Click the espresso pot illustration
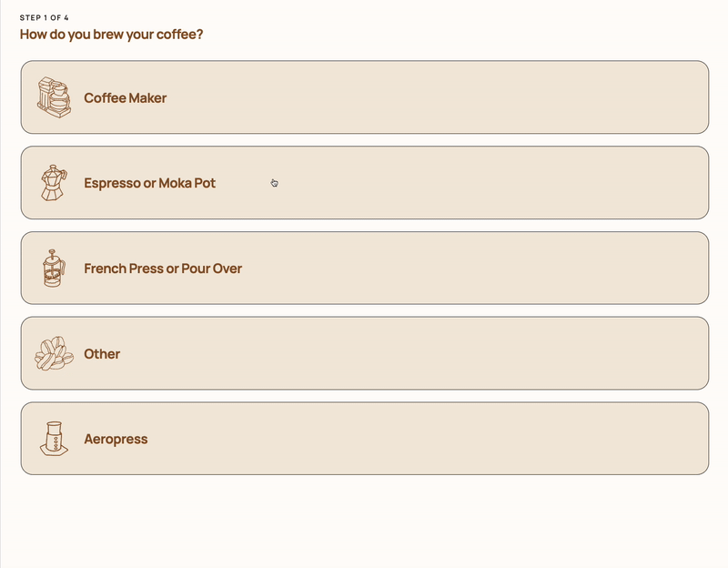Screen dimensions: 728x568 tap(55, 182)
